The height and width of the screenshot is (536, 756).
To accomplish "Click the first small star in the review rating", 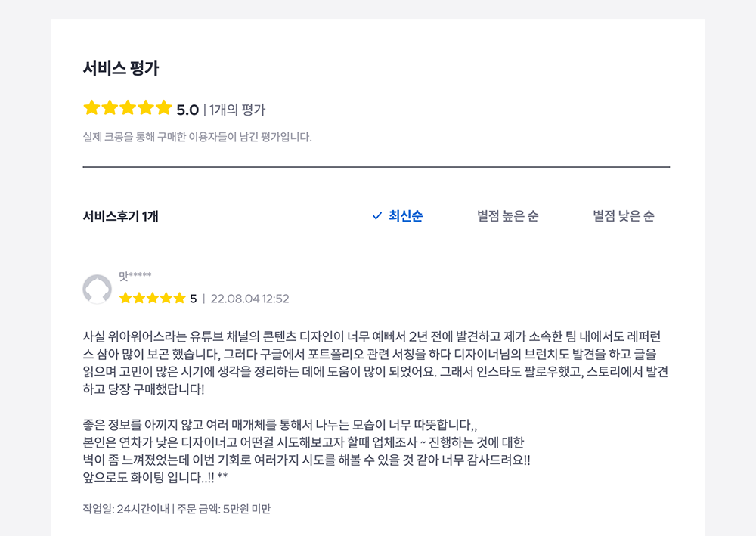I will (125, 299).
